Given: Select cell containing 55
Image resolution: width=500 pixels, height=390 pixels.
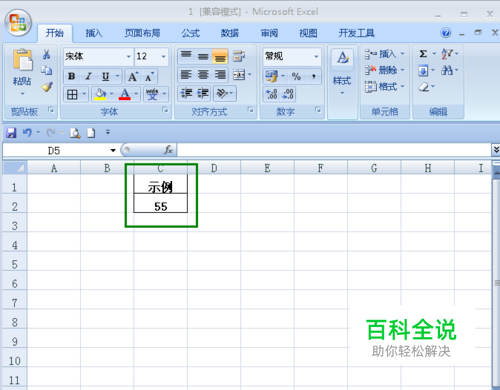Looking at the screenshot, I should pyautogui.click(x=161, y=203).
